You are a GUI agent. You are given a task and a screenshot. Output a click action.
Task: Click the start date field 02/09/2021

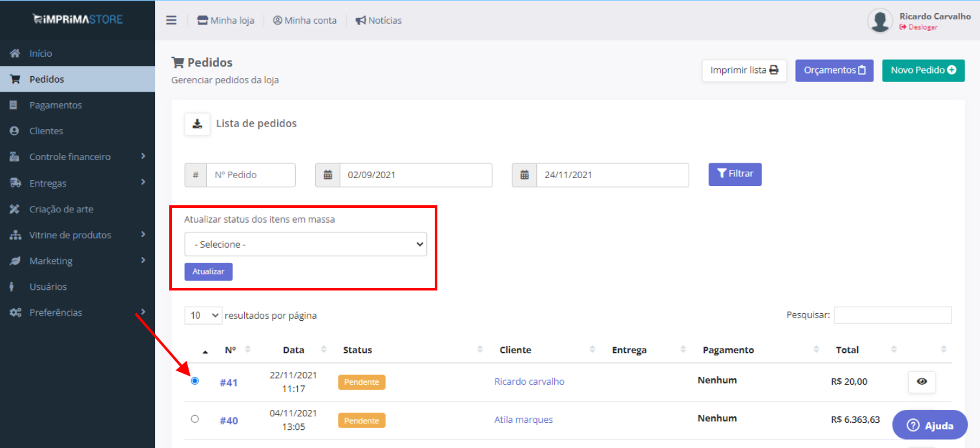[x=416, y=175]
